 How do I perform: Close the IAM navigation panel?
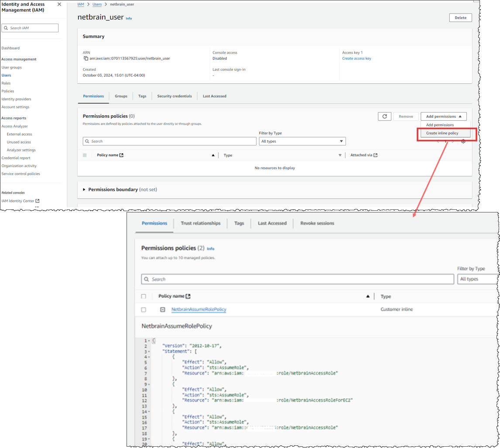tap(59, 4)
